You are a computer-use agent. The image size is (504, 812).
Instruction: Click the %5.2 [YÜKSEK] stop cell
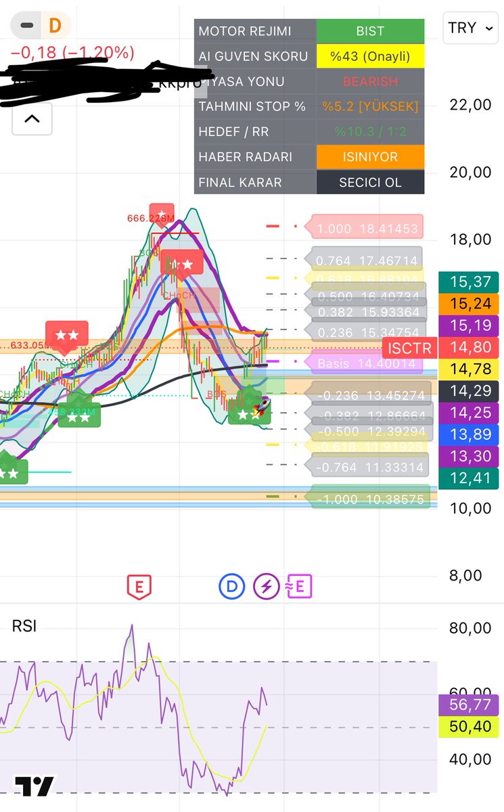point(370,106)
